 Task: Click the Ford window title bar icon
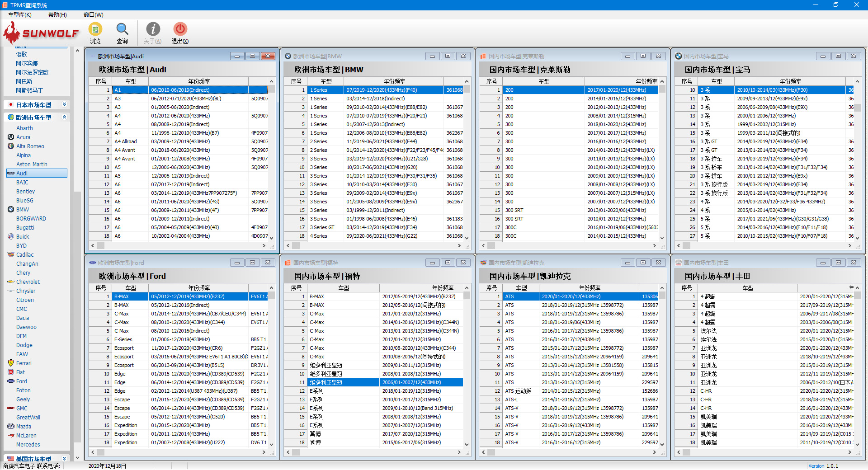click(x=93, y=263)
